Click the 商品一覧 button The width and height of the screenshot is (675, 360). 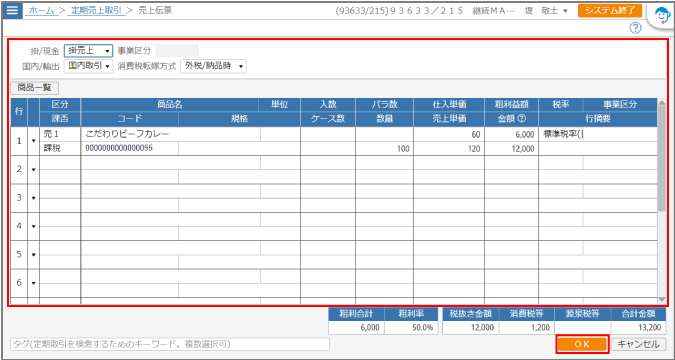point(34,88)
